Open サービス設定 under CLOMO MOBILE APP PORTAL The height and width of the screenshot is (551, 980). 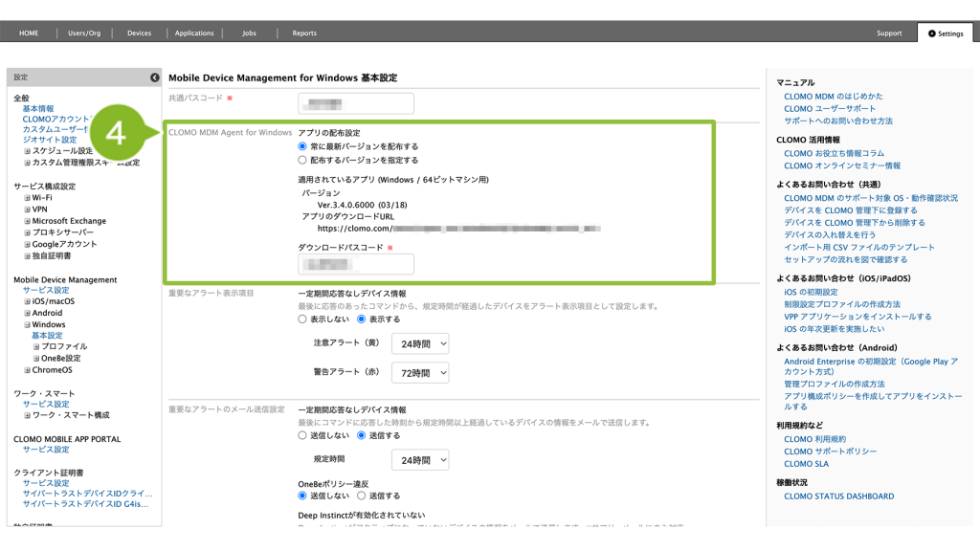click(46, 450)
